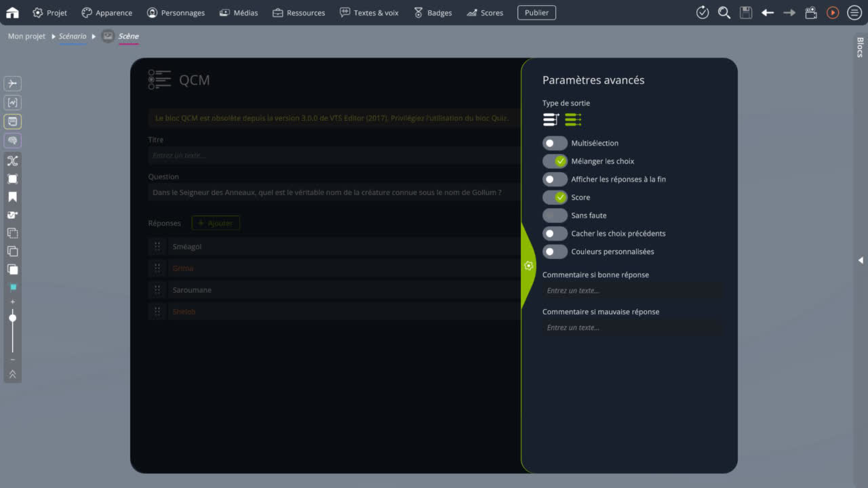This screenshot has height=488, width=868.
Task: Click the movie camera icon
Action: (811, 12)
